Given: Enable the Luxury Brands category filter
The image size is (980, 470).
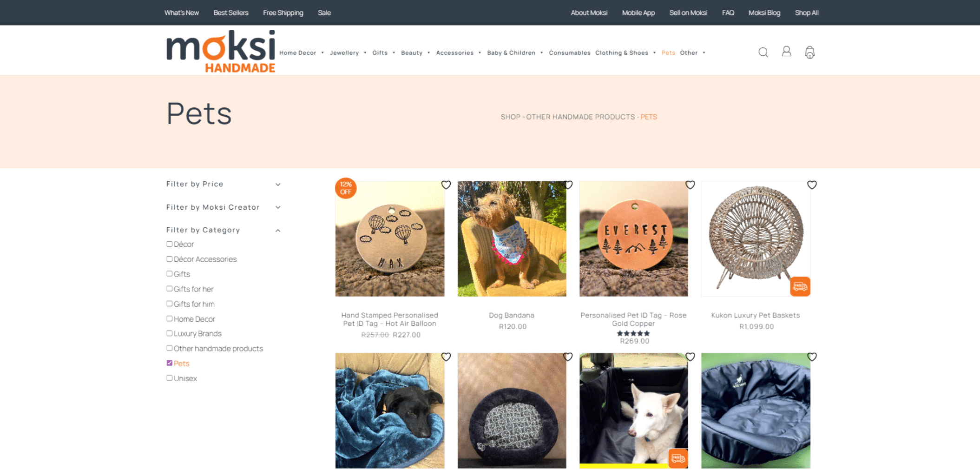Looking at the screenshot, I should [x=170, y=333].
